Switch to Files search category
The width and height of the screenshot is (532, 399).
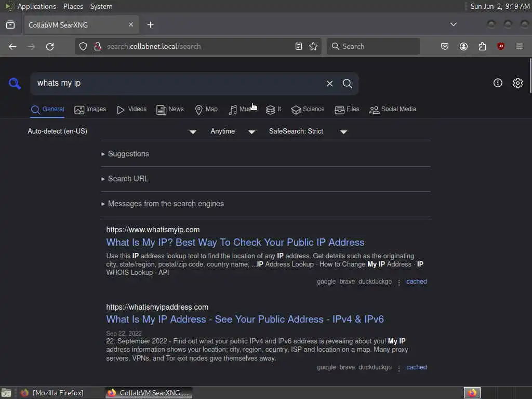tap(347, 109)
